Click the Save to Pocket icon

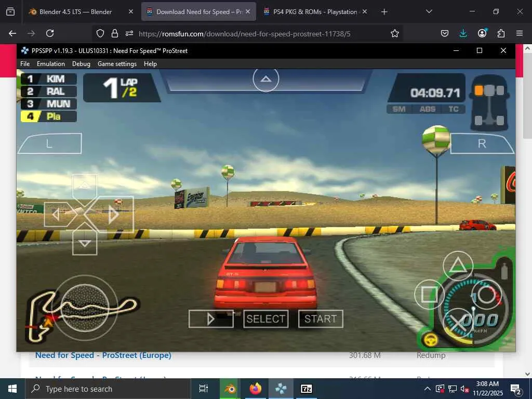[445, 33]
